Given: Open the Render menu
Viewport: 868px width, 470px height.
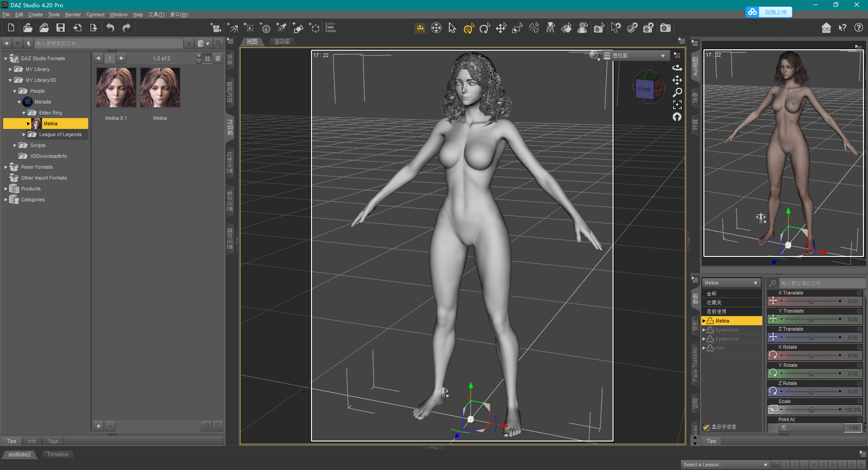Looking at the screenshot, I should (72, 14).
